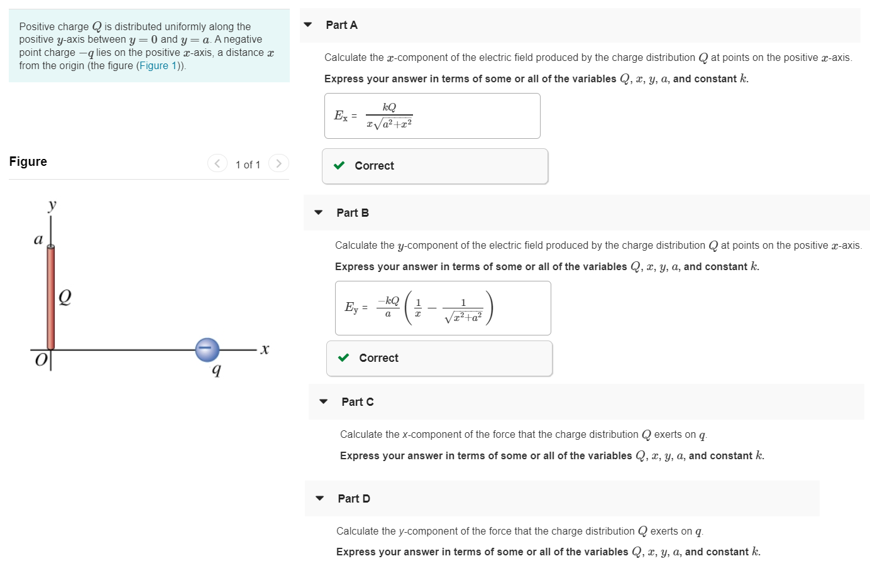Click the Part A green checkmark
870x588 pixels.
339,166
